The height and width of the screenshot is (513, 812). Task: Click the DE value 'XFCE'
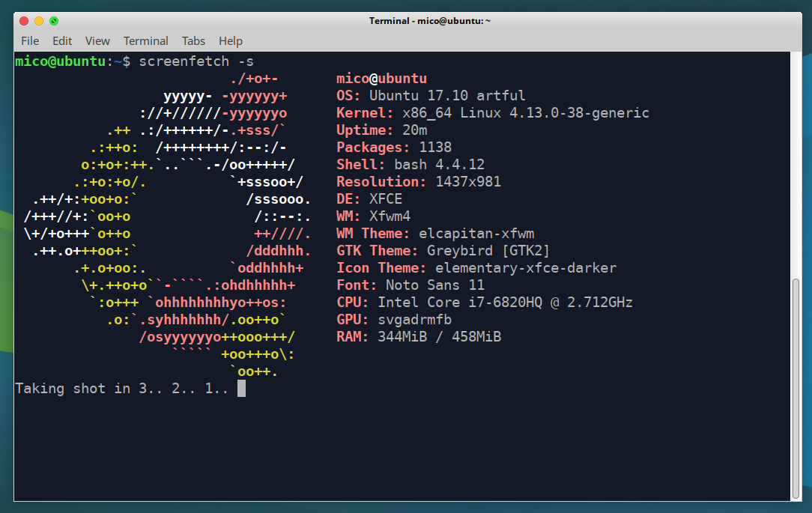pos(386,198)
